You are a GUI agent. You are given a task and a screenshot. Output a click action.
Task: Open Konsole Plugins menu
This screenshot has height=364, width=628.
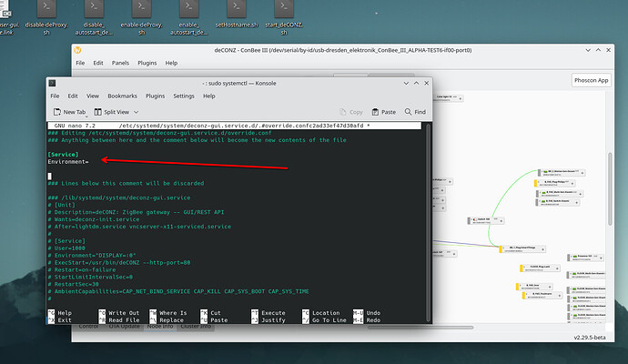[155, 96]
